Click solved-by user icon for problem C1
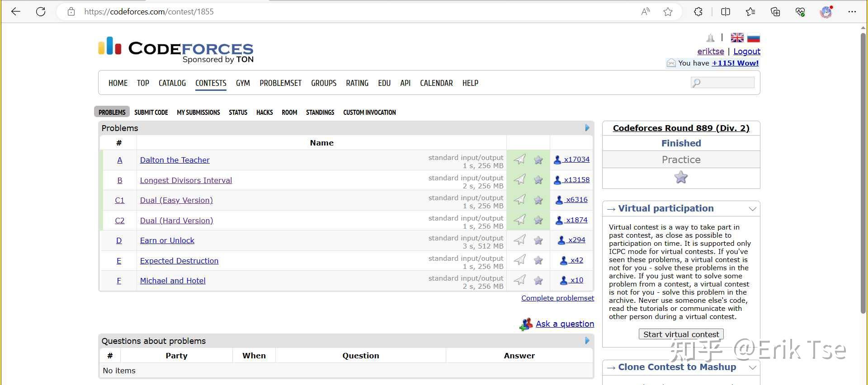The height and width of the screenshot is (385, 868). [x=559, y=200]
